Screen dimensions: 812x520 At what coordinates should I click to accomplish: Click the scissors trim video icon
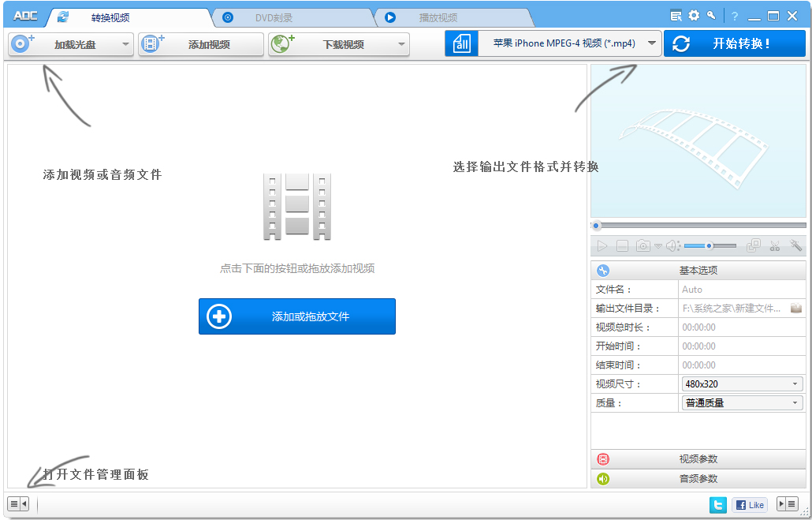(775, 246)
